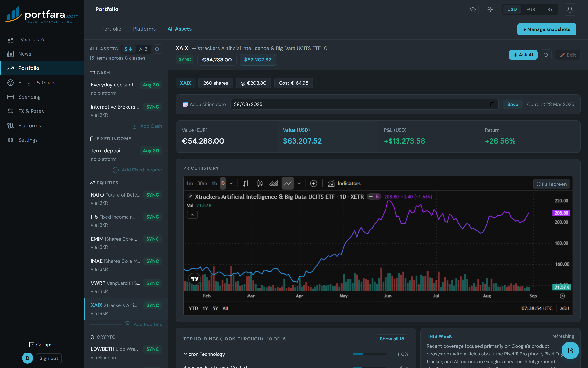The height and width of the screenshot is (368, 588).
Task: Save acquisition date
Action: [513, 104]
